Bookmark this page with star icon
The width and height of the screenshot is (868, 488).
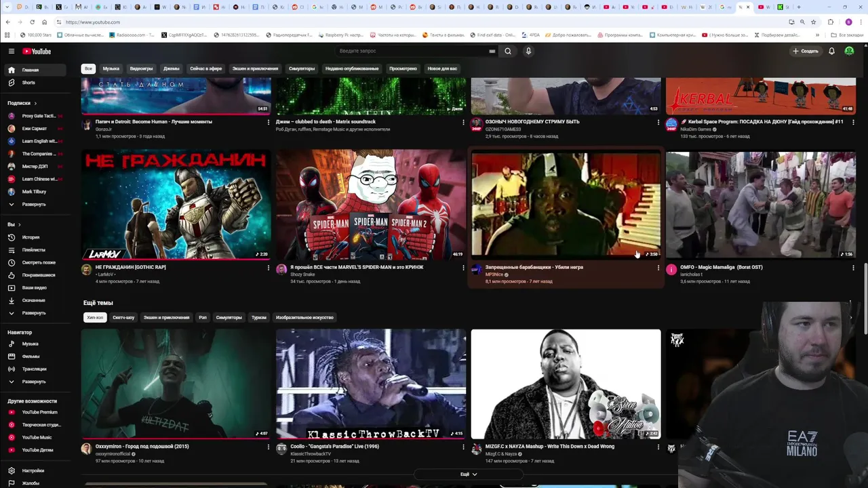pyautogui.click(x=813, y=22)
